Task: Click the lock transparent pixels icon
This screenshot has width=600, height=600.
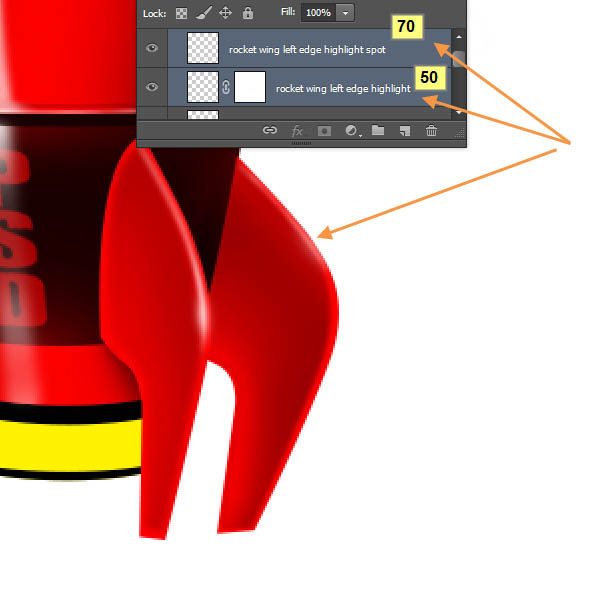Action: click(182, 14)
